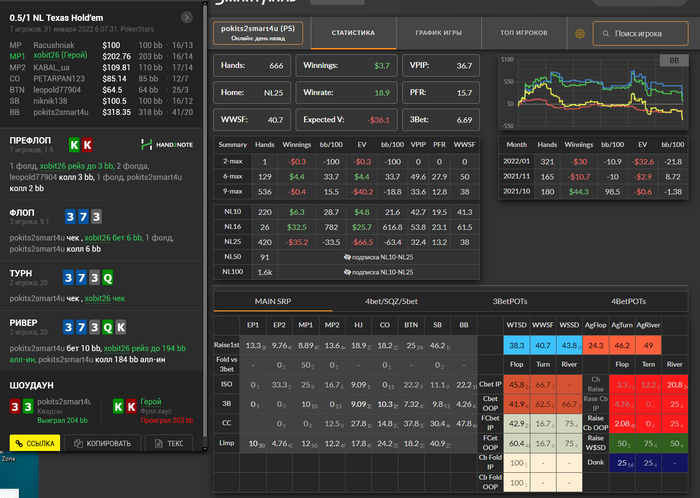Click leopold77904 in the BTN row

[57, 90]
